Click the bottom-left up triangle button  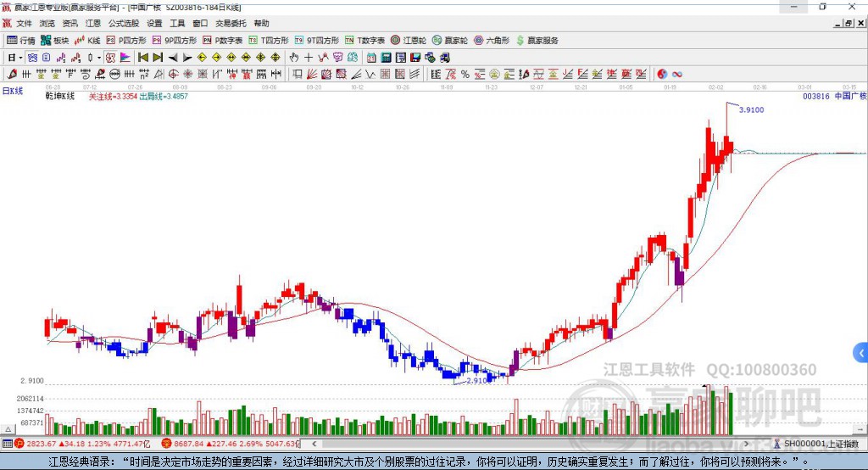click(x=8, y=429)
